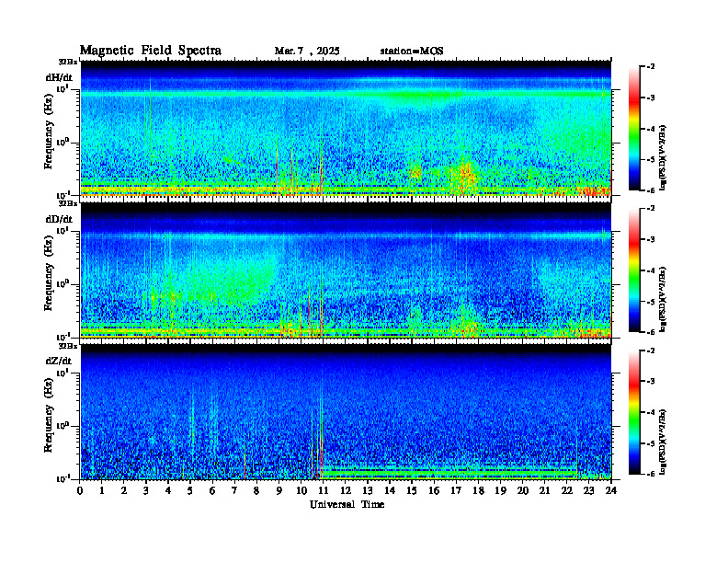728x563 pixels.
Task: Click the 32Hz label above the dZ/dt panel
Action: click(68, 346)
